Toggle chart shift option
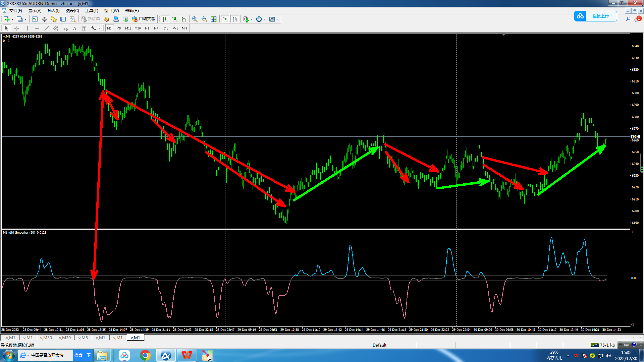This screenshot has height=362, width=644. (x=235, y=19)
